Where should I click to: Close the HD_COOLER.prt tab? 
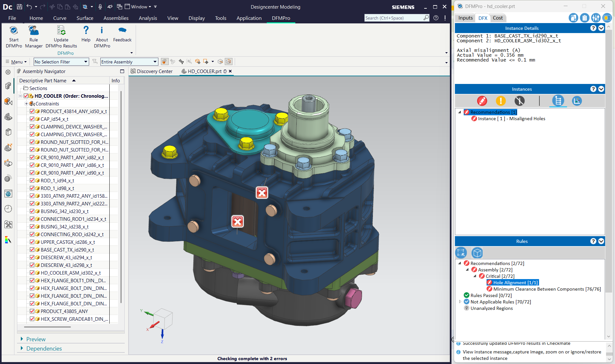(x=230, y=71)
